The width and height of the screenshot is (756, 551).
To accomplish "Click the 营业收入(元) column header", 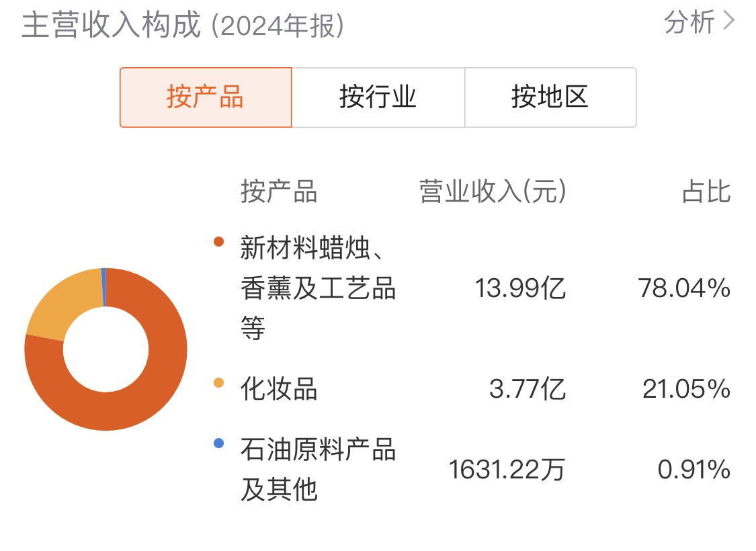I will (x=493, y=192).
